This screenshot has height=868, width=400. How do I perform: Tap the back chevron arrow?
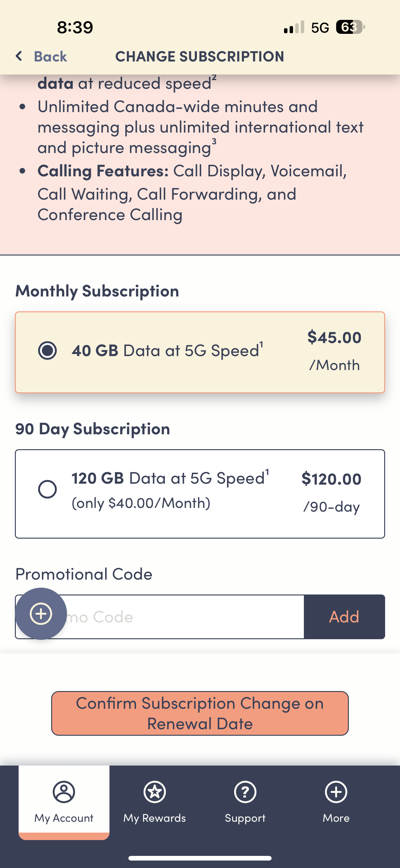coord(19,56)
